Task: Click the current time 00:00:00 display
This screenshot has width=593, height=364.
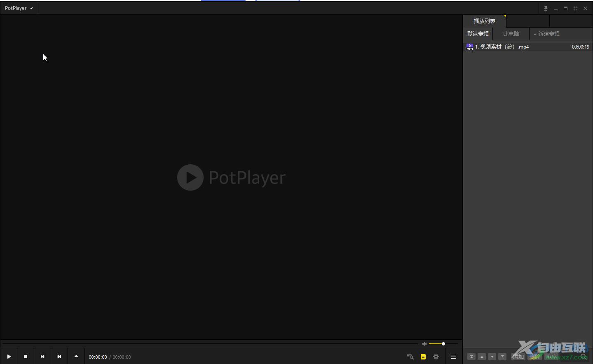Action: click(98, 357)
